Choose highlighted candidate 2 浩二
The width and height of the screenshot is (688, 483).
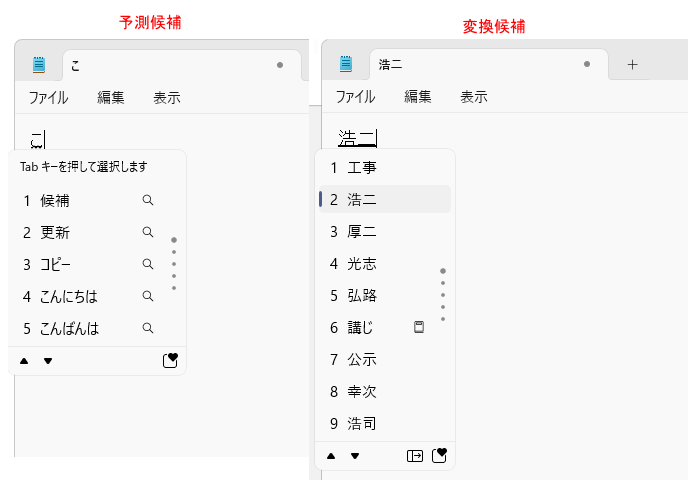click(385, 199)
